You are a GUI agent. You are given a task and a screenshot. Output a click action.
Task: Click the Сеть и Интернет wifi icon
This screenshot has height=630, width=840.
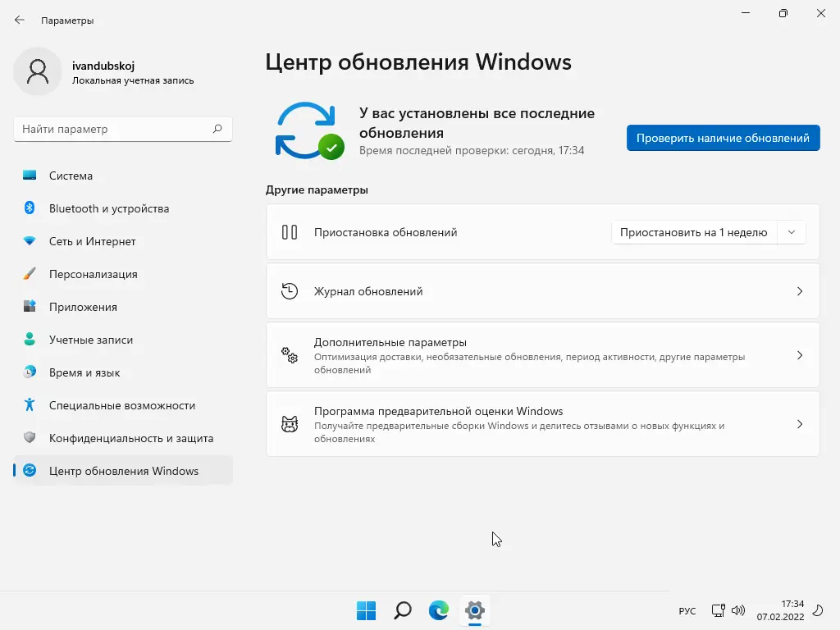[30, 241]
